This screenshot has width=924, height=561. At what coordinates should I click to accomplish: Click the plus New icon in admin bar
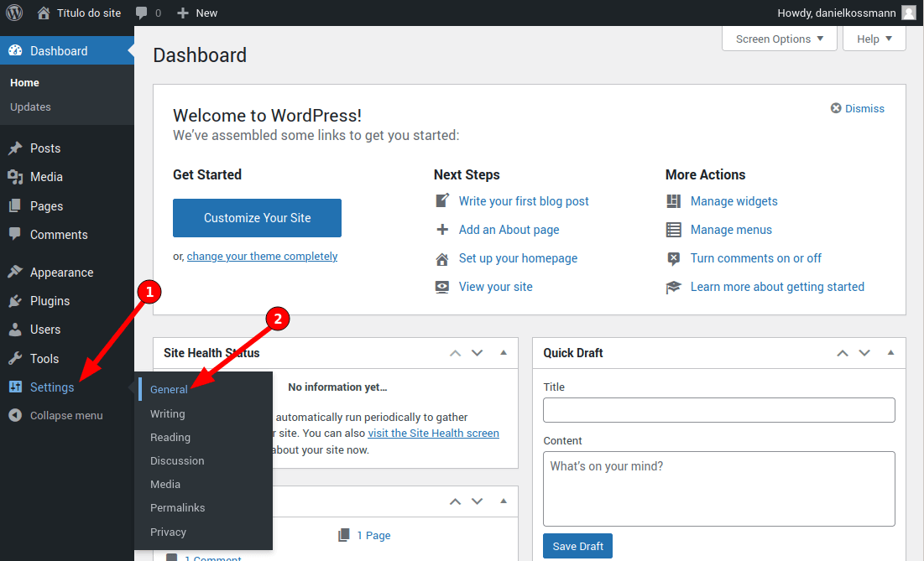tap(183, 13)
